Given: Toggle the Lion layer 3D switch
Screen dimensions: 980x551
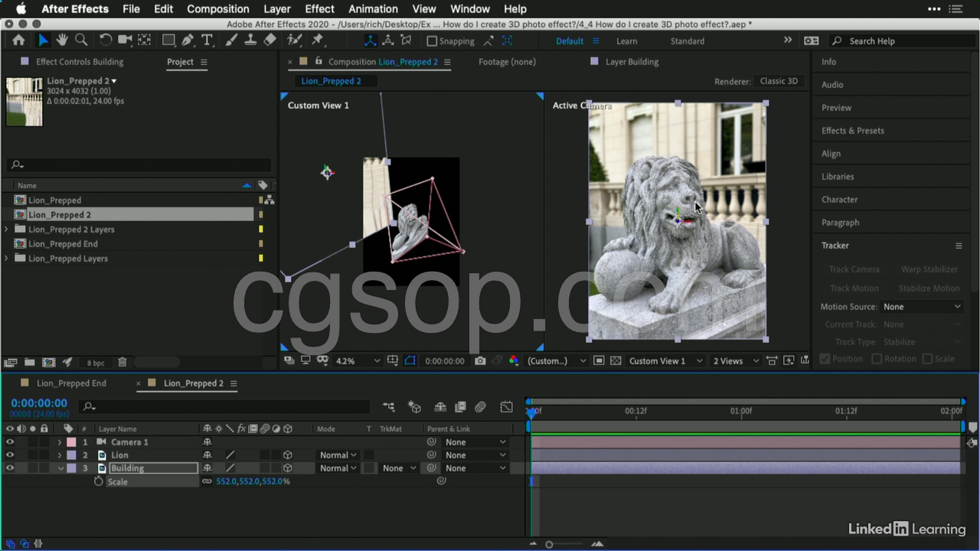Looking at the screenshot, I should tap(288, 455).
